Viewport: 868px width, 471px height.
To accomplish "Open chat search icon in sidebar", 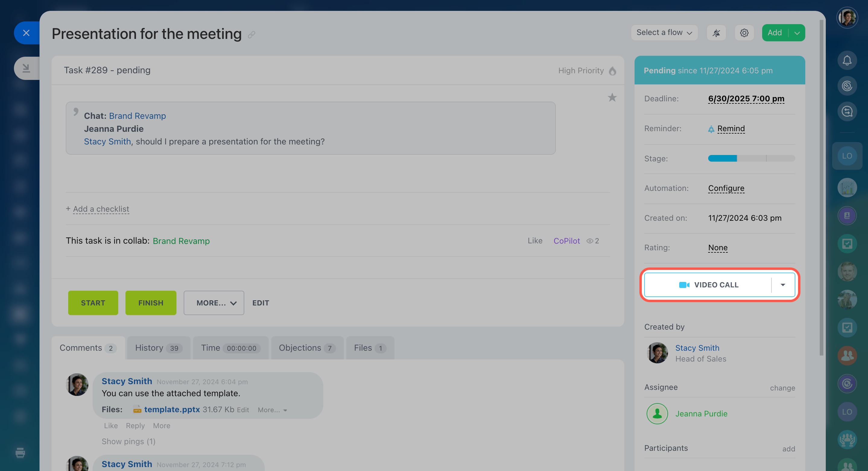I will [847, 111].
